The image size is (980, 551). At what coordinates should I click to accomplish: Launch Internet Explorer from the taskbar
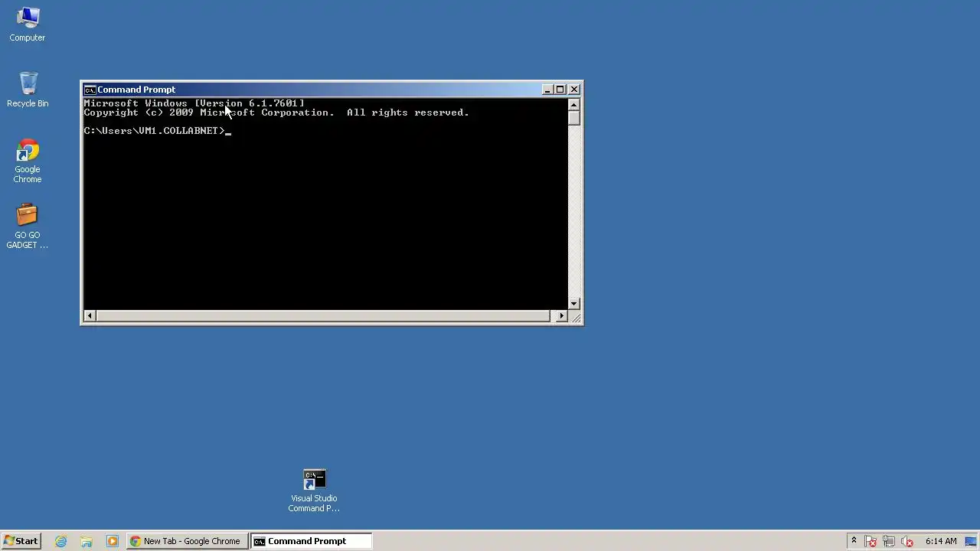pos(61,541)
